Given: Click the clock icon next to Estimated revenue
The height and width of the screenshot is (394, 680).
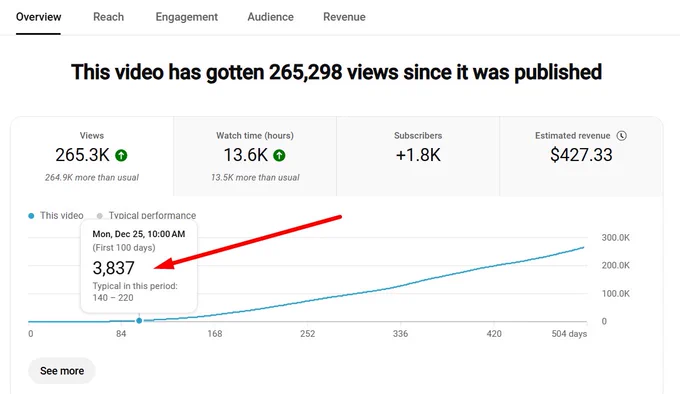Looking at the screenshot, I should coord(621,136).
